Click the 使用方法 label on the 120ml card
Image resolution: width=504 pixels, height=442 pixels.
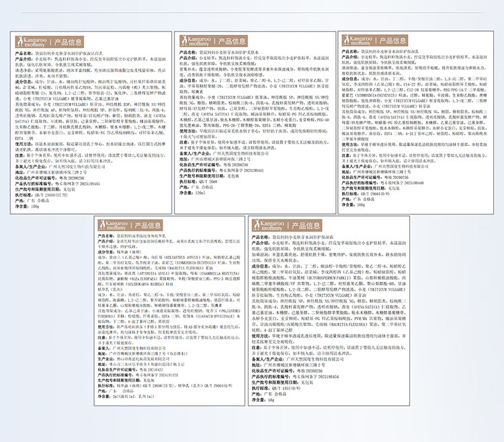(187, 131)
